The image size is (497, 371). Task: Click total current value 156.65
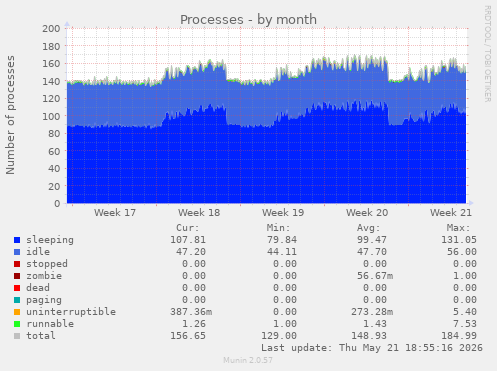click(x=188, y=336)
